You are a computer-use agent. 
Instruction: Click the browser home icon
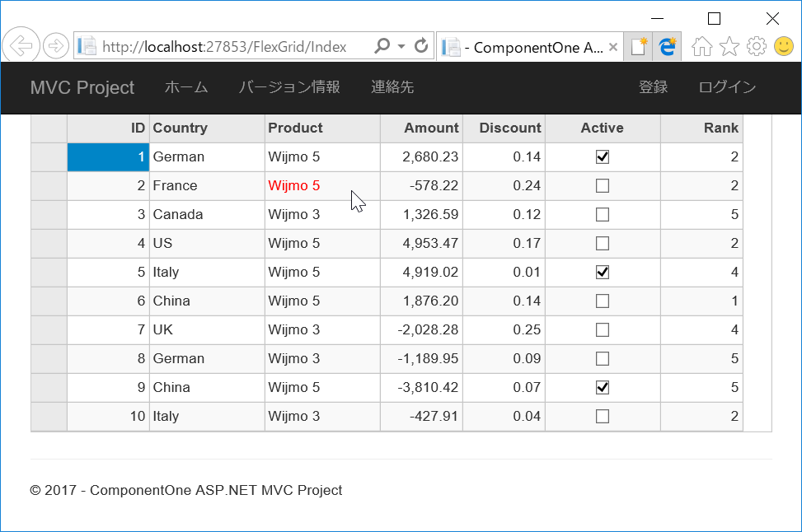[x=701, y=46]
